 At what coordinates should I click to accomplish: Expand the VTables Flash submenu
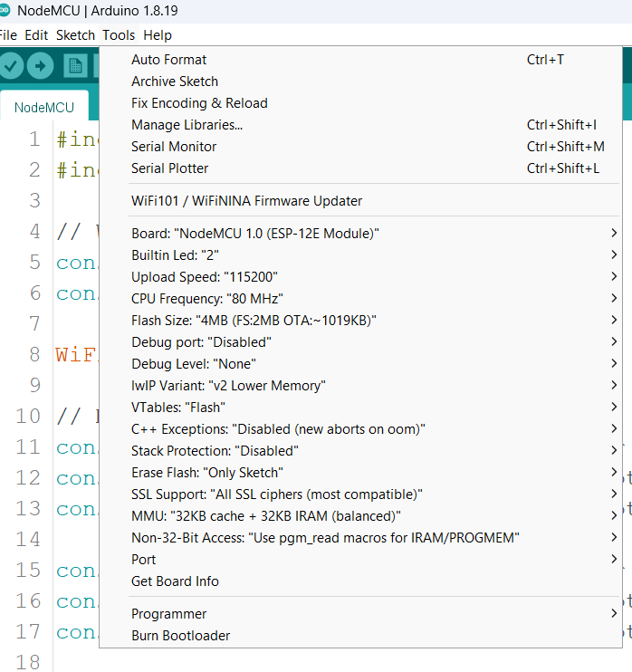tap(360, 408)
